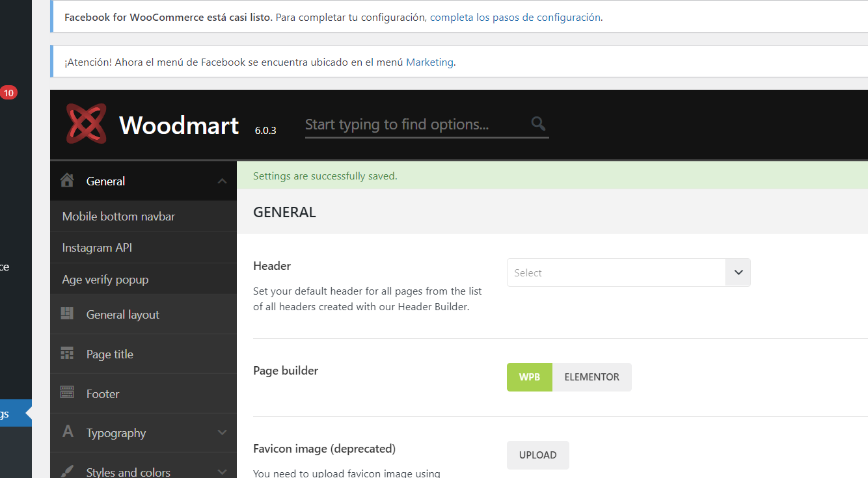
Task: Open Page title settings
Action: coord(143,354)
